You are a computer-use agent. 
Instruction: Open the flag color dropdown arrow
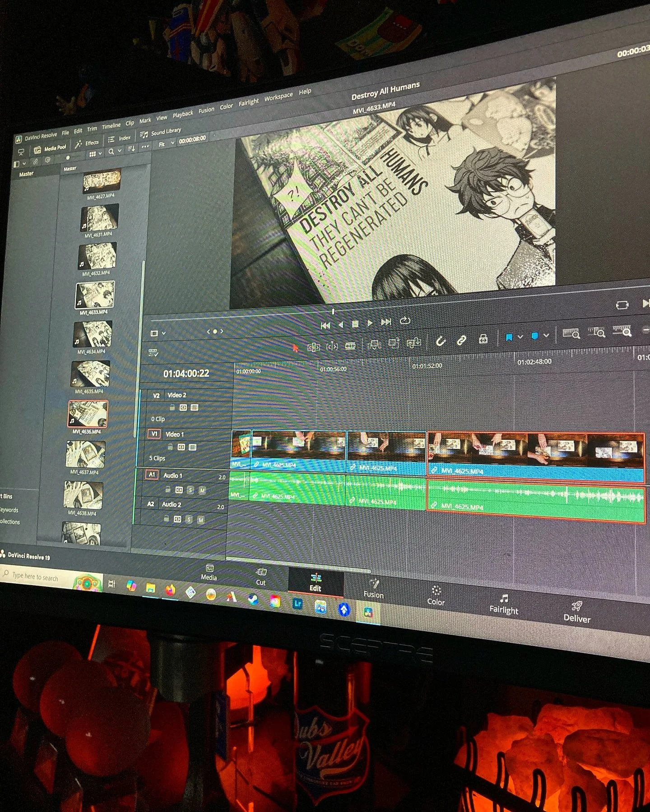[x=520, y=337]
